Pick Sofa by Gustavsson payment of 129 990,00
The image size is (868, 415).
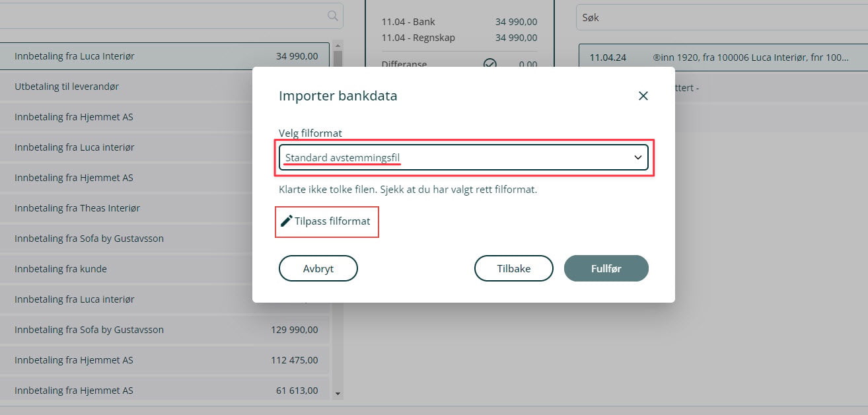click(x=165, y=330)
